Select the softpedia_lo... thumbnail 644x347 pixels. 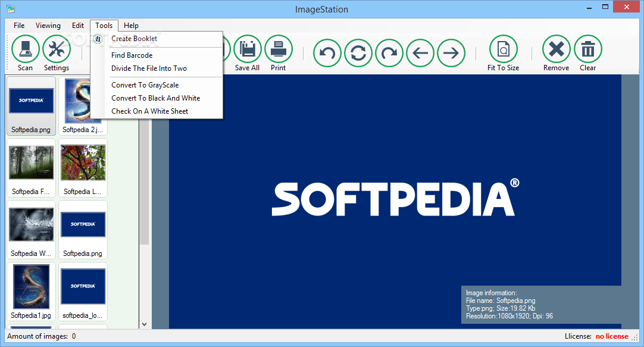coord(83,292)
